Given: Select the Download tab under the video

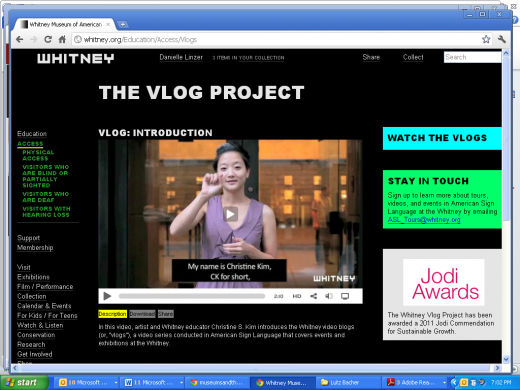Looking at the screenshot, I should [x=142, y=314].
